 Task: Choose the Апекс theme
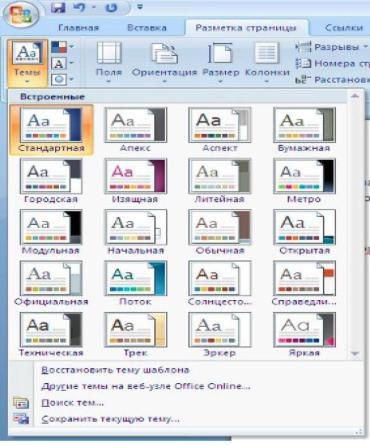tap(135, 130)
